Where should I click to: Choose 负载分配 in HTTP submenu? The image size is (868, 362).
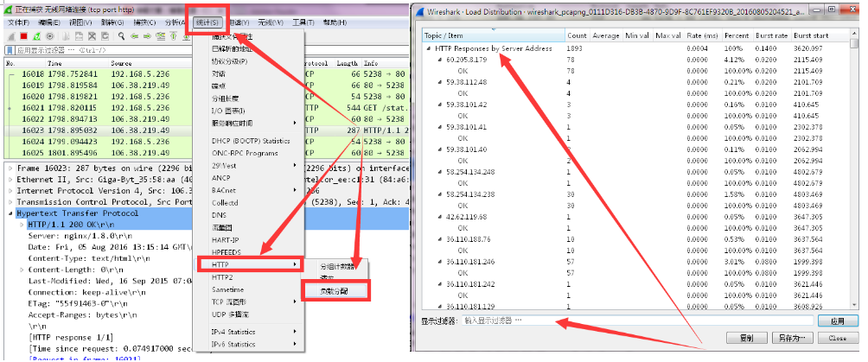[x=335, y=290]
